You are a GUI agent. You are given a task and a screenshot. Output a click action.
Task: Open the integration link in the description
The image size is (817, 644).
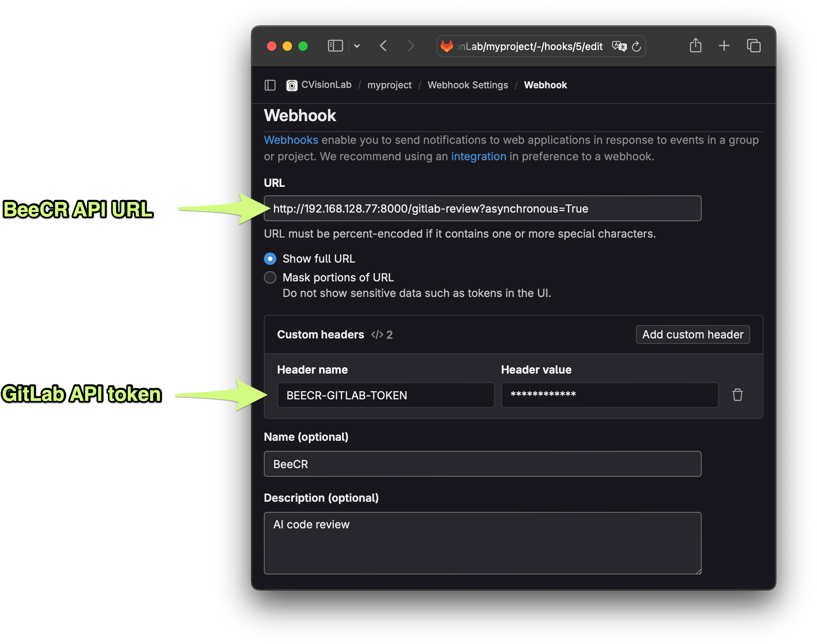pos(478,156)
